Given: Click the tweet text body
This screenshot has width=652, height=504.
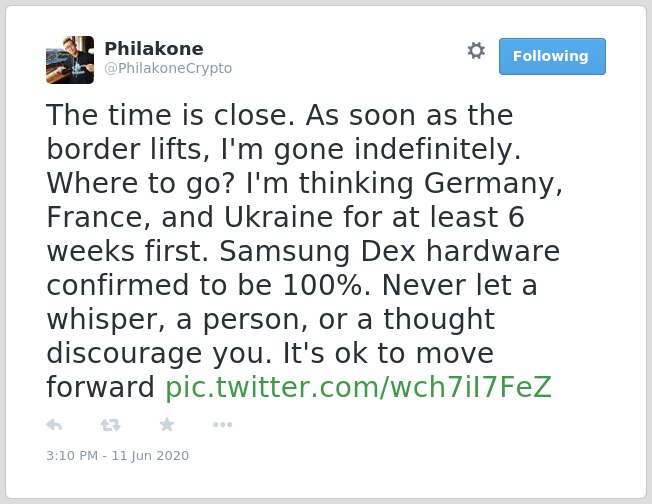Looking at the screenshot, I should click(x=304, y=251).
